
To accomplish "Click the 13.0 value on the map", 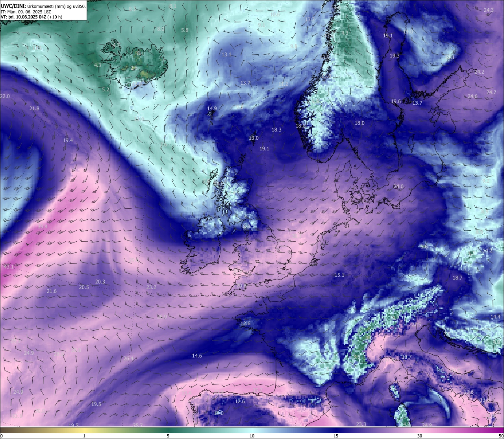I will click(x=254, y=138).
